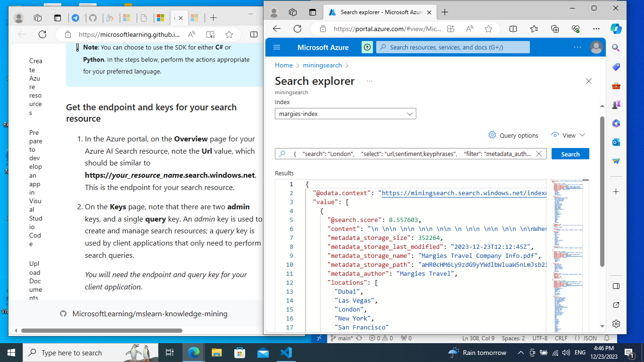Open the Azure portal hamburger menu

pos(277,47)
